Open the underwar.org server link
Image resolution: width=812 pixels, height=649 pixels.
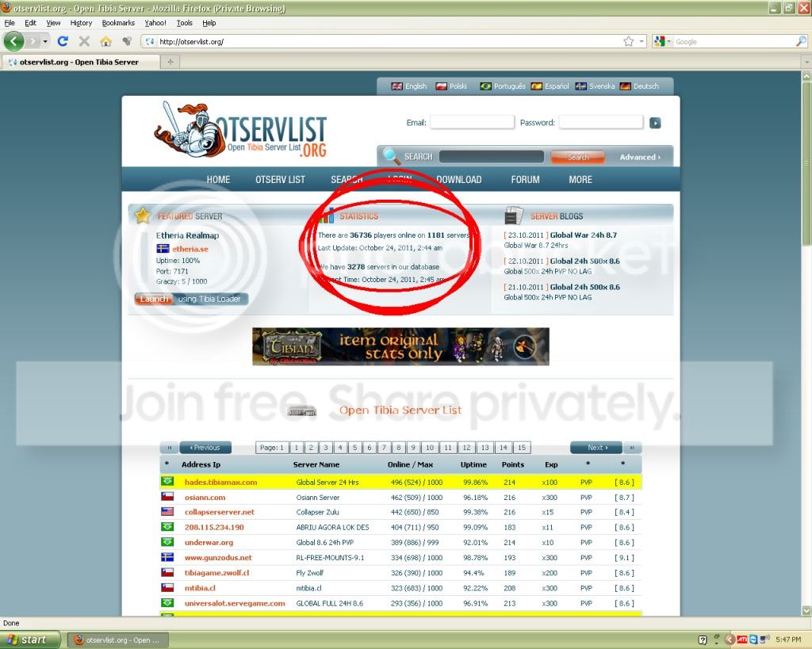(x=209, y=543)
